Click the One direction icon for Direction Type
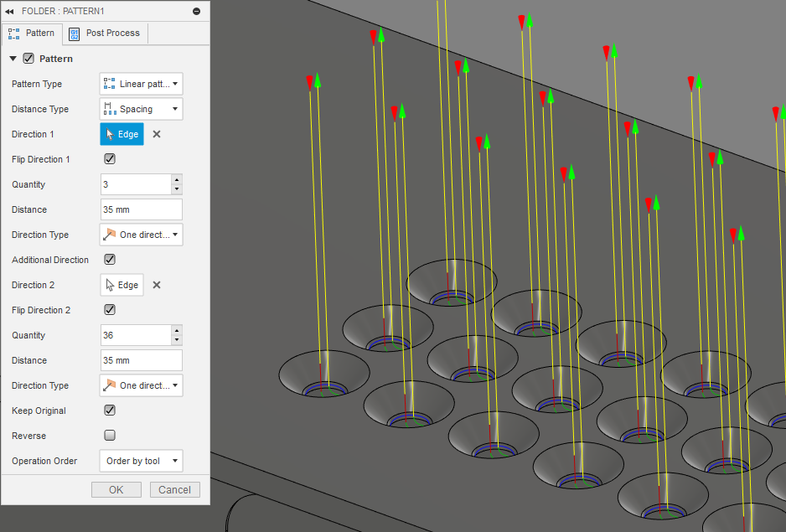Image resolution: width=786 pixels, height=532 pixels. coord(111,234)
